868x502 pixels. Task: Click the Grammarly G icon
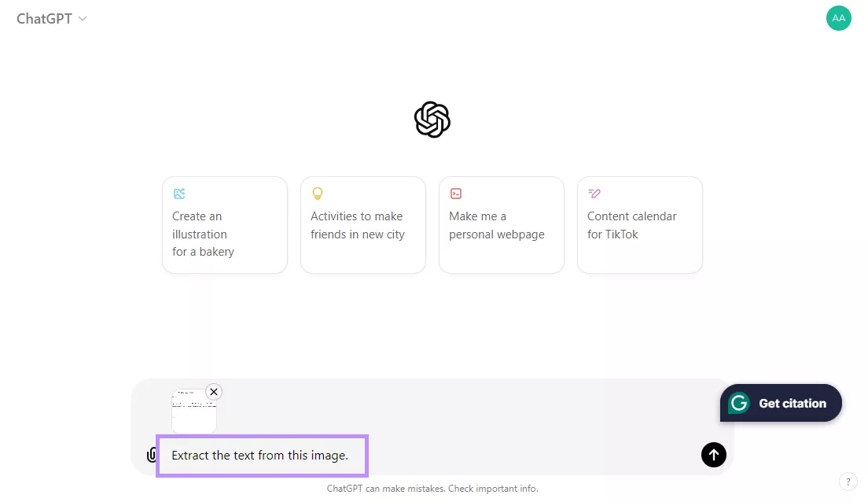pyautogui.click(x=738, y=403)
